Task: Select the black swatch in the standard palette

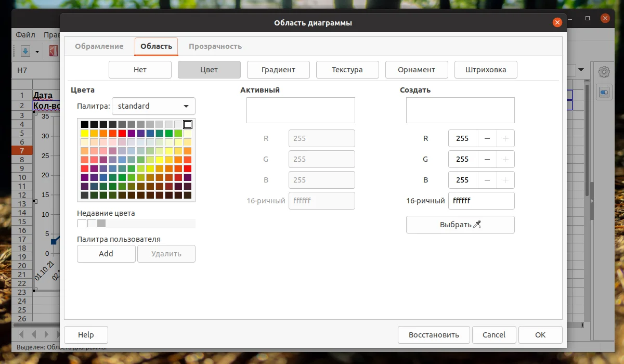Action: (x=84, y=124)
